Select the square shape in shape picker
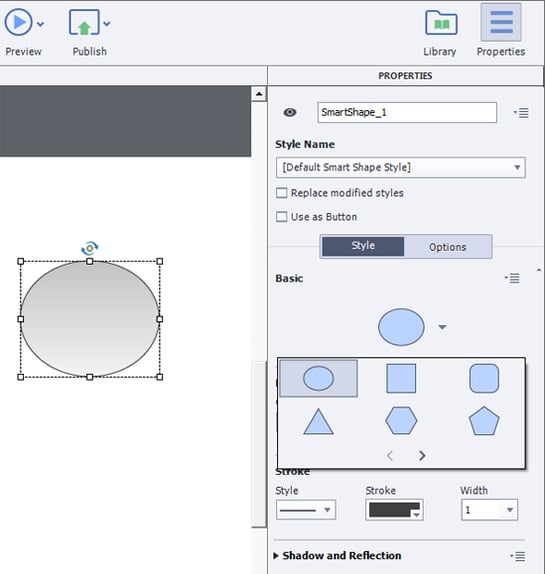The height and width of the screenshot is (574, 545). pyautogui.click(x=401, y=378)
